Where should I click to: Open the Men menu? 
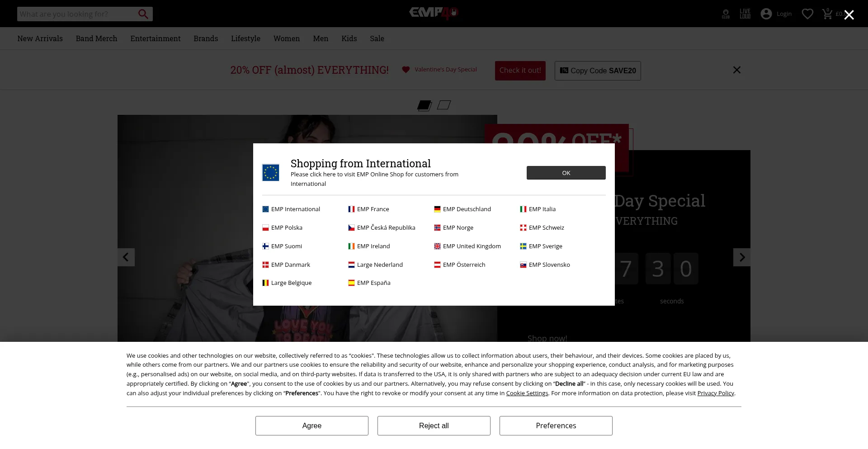point(321,38)
